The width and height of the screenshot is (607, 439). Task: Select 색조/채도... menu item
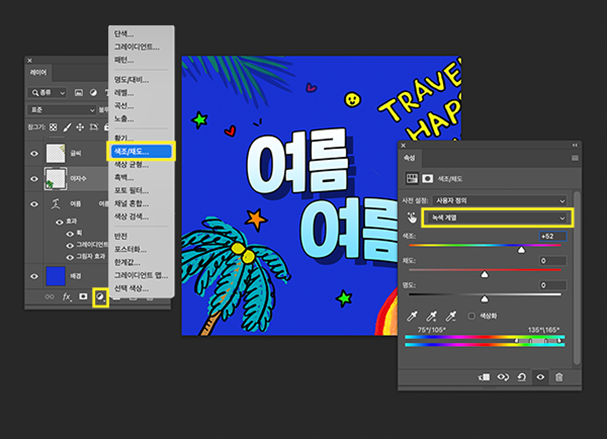(141, 151)
